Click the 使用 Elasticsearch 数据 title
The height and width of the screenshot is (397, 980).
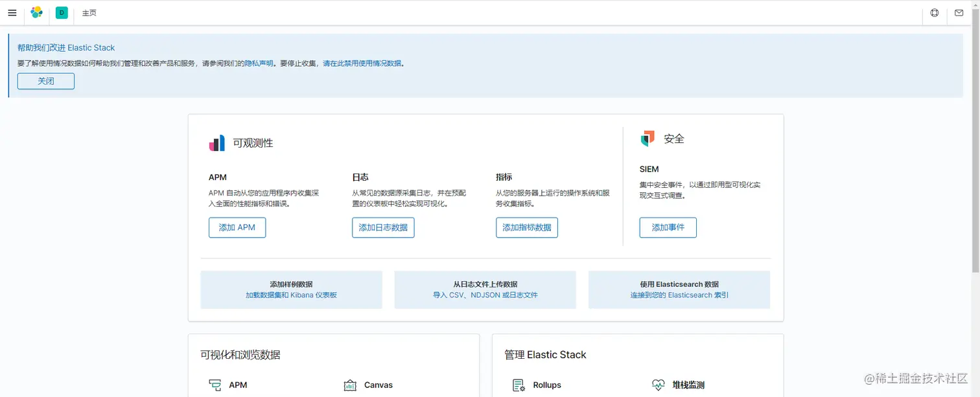[679, 284]
